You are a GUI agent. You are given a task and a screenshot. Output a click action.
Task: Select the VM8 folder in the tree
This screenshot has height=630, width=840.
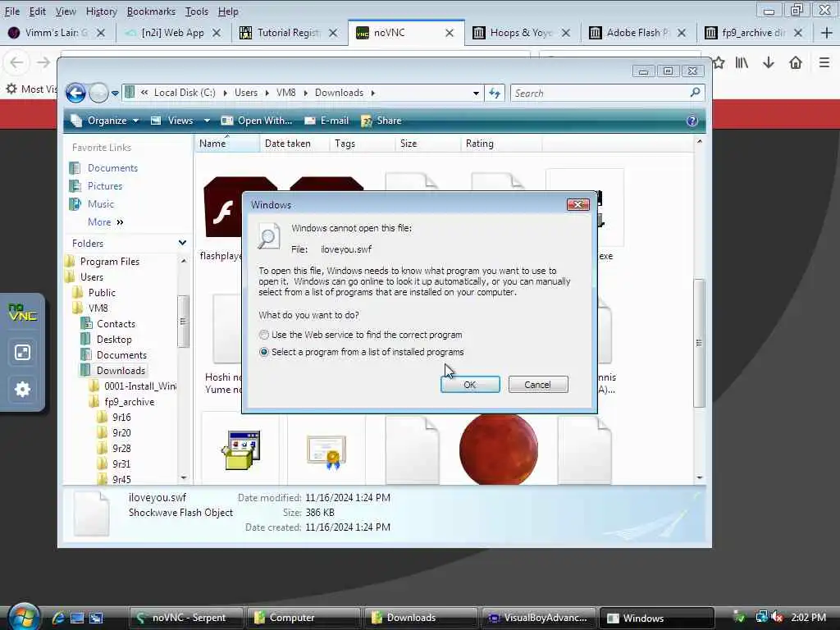coord(98,308)
